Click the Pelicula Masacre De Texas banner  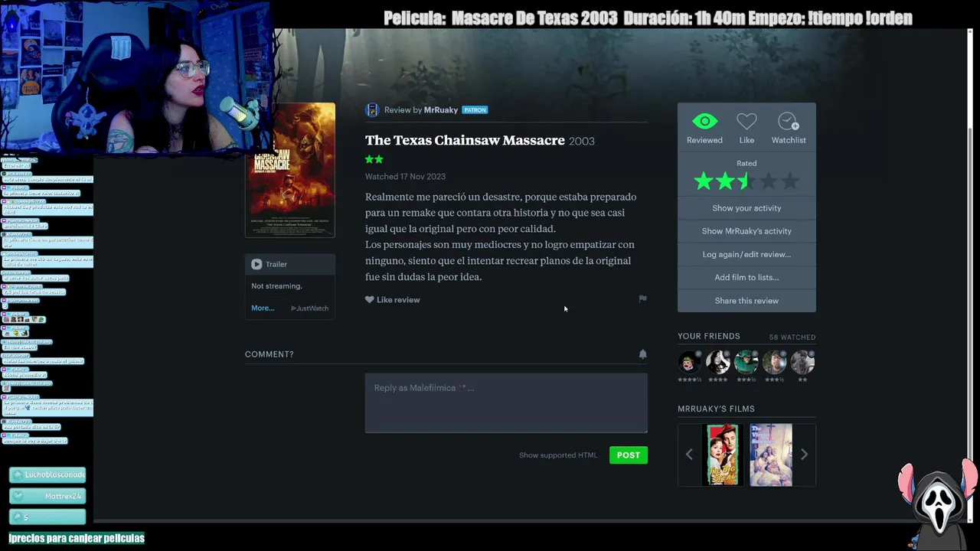[648, 18]
